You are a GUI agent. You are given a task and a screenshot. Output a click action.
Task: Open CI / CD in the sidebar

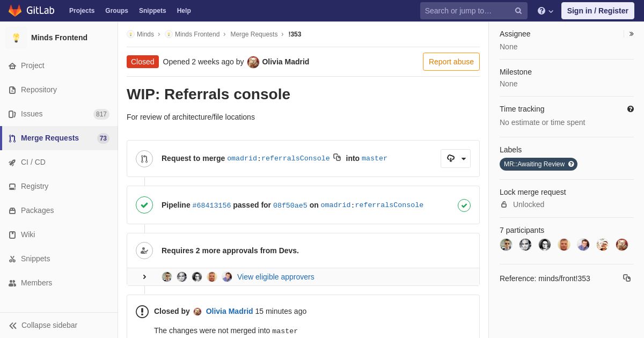tap(59, 162)
